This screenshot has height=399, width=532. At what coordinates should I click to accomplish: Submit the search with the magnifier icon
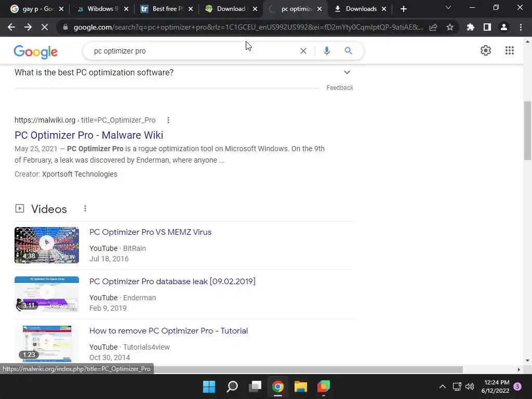[348, 51]
